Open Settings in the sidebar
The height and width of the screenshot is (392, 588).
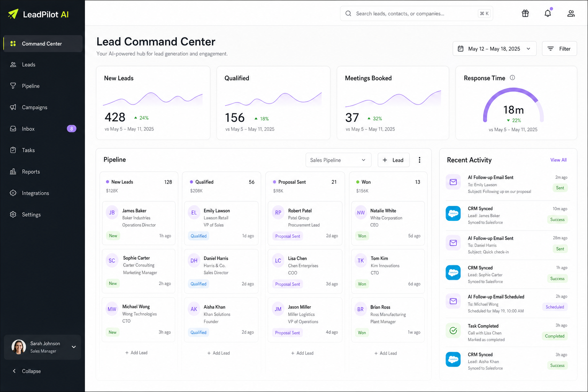[43, 215]
